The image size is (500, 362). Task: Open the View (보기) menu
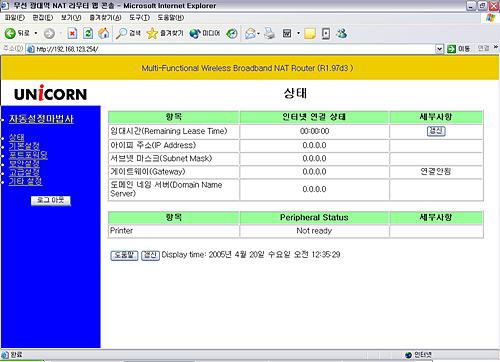tap(71, 17)
